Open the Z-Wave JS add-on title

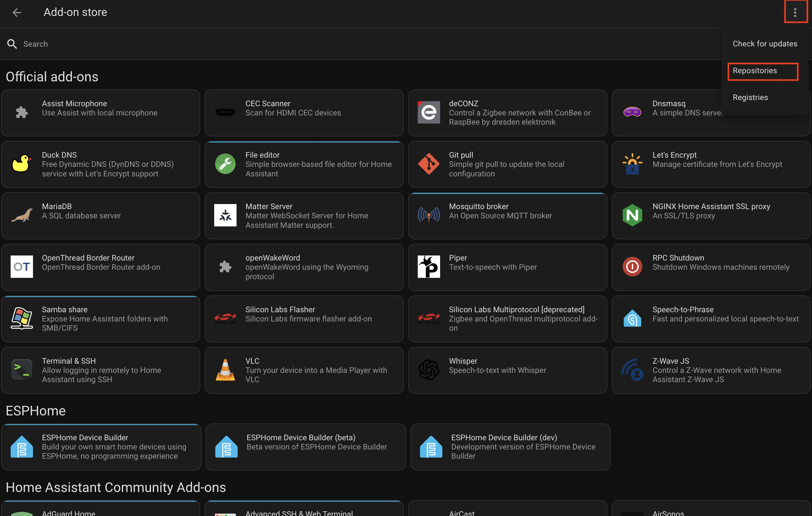click(671, 361)
